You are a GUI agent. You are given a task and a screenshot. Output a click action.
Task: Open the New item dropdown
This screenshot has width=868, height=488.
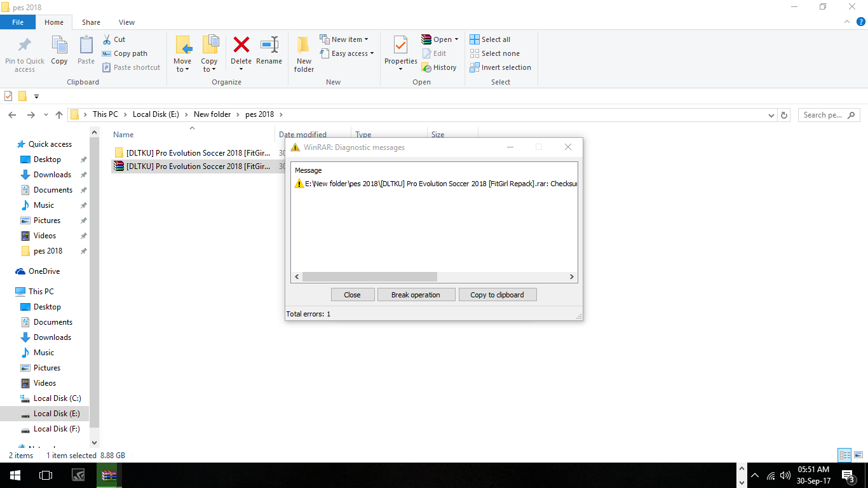coord(344,39)
